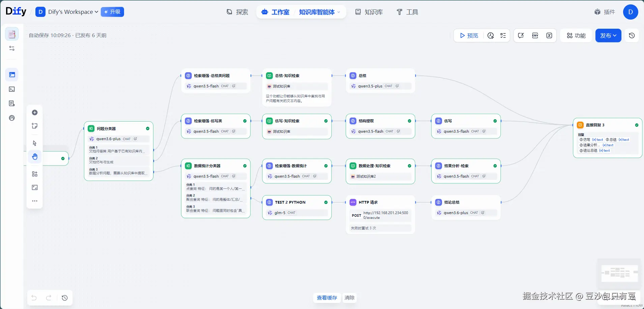Screen dimensions: 644x309
Task: Click the user avatar D at top right
Action: point(631,12)
